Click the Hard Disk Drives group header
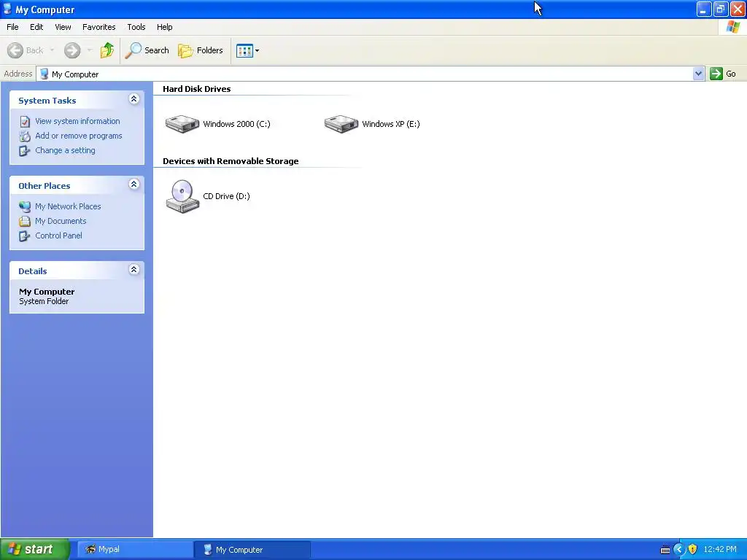The width and height of the screenshot is (747, 560). (197, 89)
